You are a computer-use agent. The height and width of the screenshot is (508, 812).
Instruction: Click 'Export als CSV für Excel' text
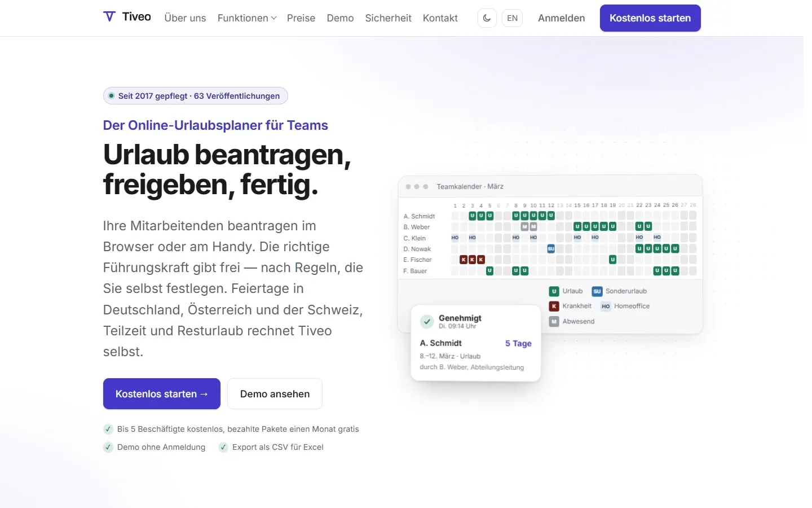tap(278, 447)
